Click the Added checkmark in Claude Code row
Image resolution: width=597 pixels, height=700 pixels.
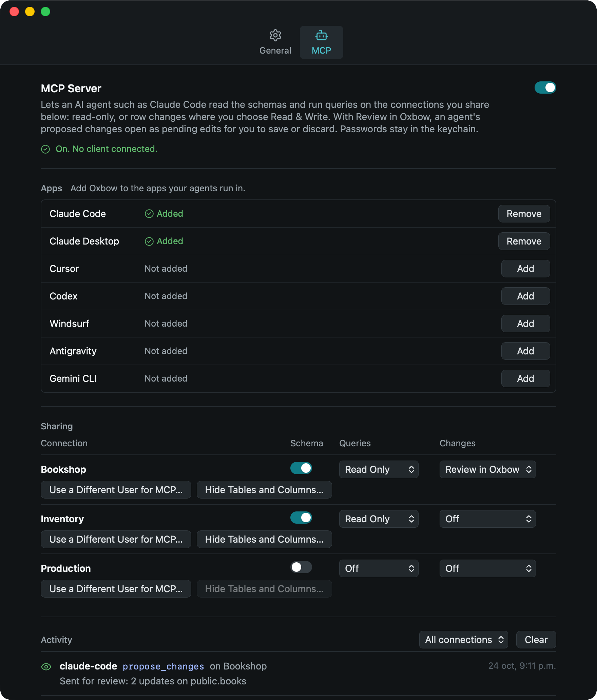(x=149, y=214)
